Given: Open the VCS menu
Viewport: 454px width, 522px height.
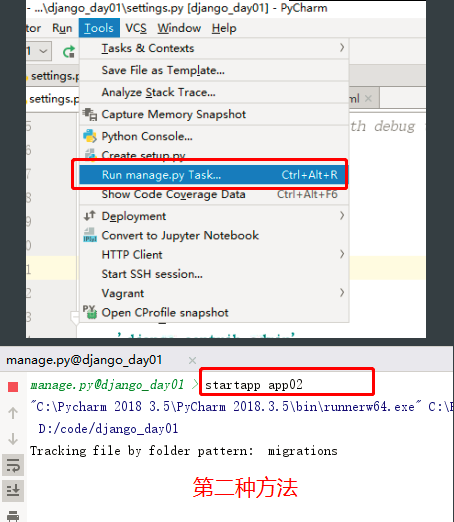Looking at the screenshot, I should [136, 28].
